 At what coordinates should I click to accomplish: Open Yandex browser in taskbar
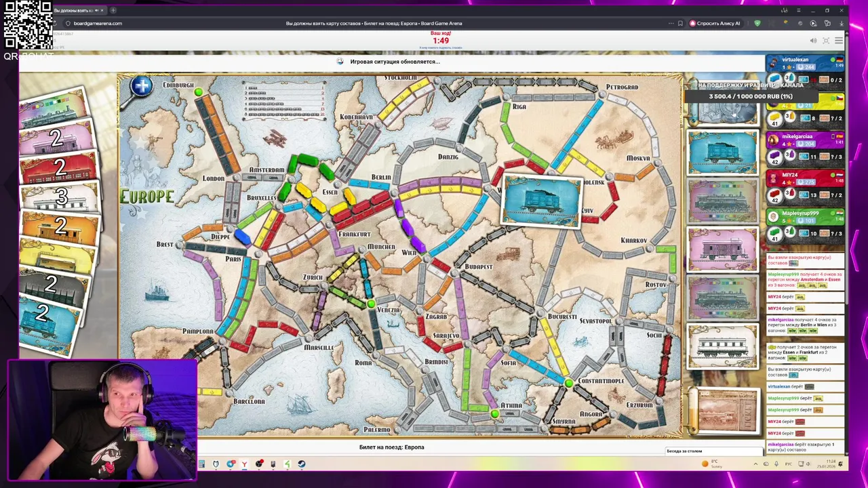pos(244,464)
